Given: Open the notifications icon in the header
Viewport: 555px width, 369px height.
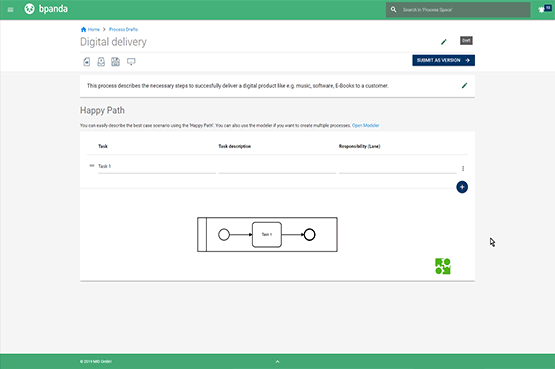Looking at the screenshot, I should tap(544, 9).
